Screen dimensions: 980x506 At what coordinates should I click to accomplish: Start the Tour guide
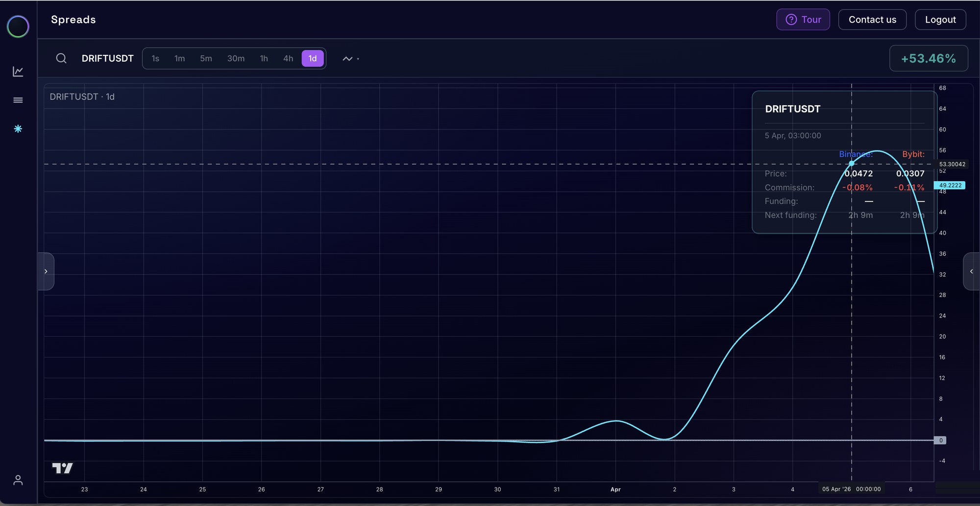click(x=803, y=20)
